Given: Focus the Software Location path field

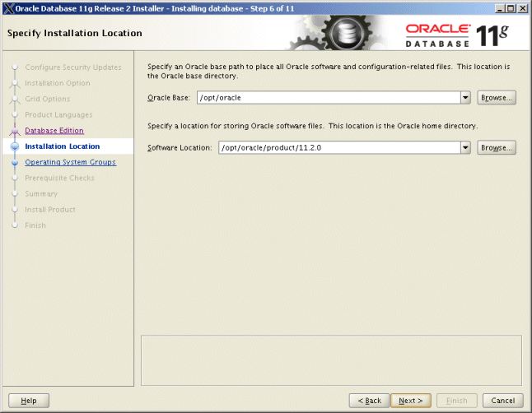Looking at the screenshot, I should [339, 147].
